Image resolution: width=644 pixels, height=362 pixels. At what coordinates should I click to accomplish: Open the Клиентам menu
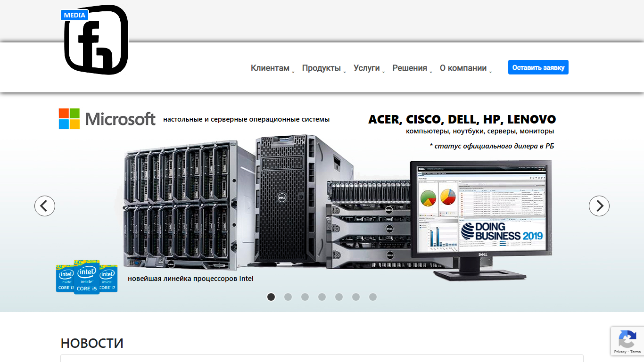pyautogui.click(x=272, y=68)
